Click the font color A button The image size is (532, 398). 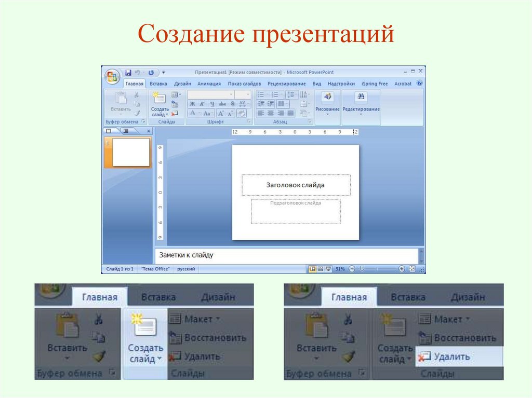click(x=193, y=113)
